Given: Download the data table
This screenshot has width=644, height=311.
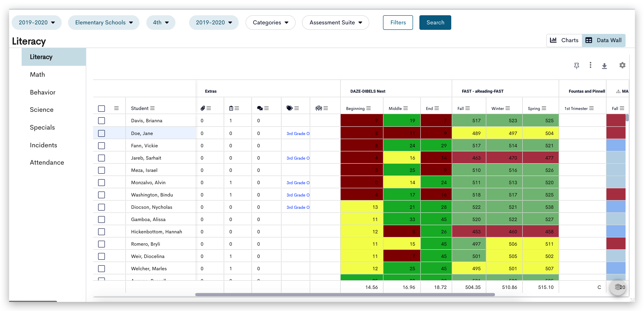Looking at the screenshot, I should click(604, 65).
